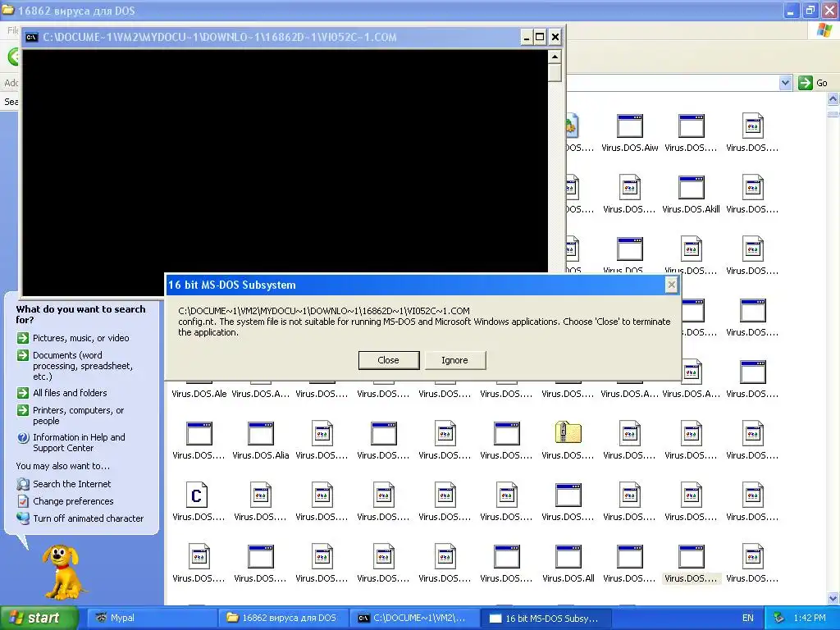Click the X on the MS-DOS Subsystem dialog
Viewport: 840px width, 630px height.
pos(671,285)
